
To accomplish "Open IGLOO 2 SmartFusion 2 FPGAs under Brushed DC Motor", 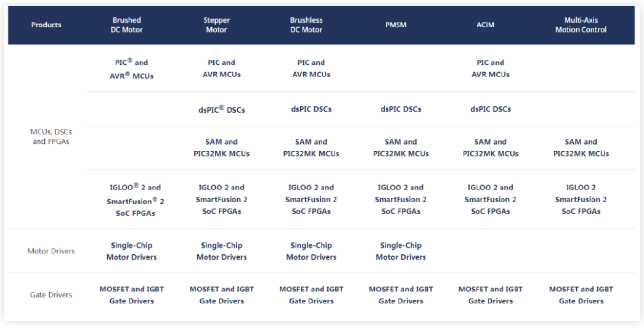I will point(135,200).
